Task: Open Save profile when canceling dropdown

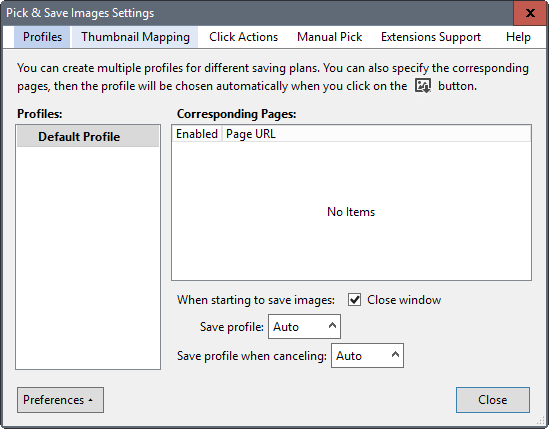Action: pyautogui.click(x=367, y=355)
